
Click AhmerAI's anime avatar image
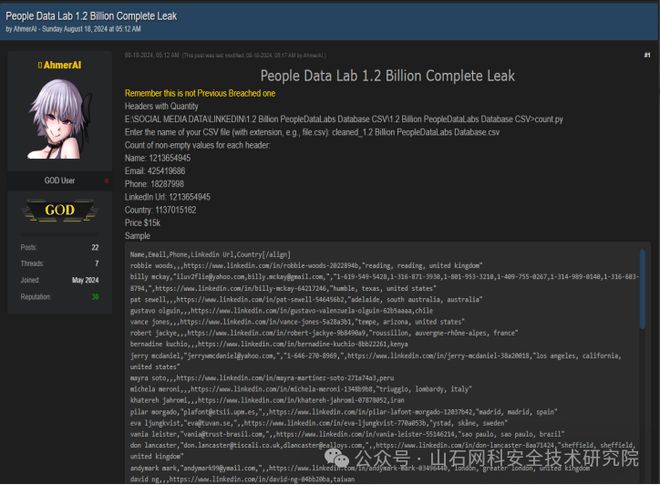tap(59, 119)
